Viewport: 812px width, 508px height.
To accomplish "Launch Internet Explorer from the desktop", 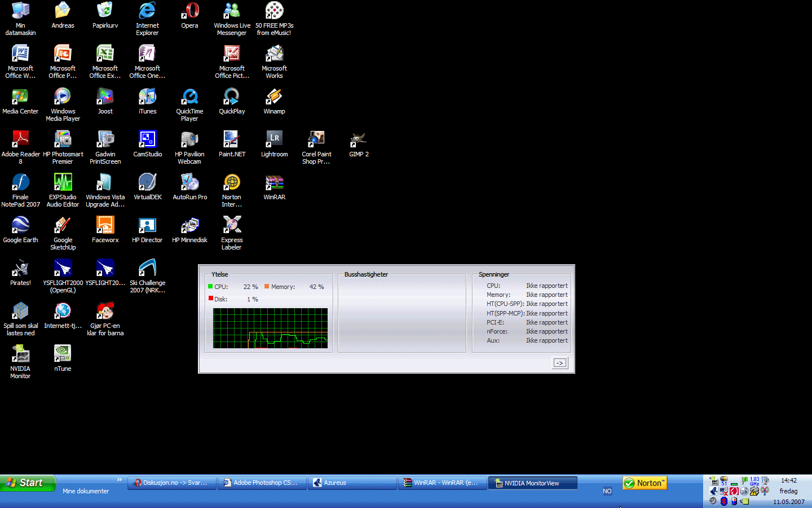I will pyautogui.click(x=147, y=19).
